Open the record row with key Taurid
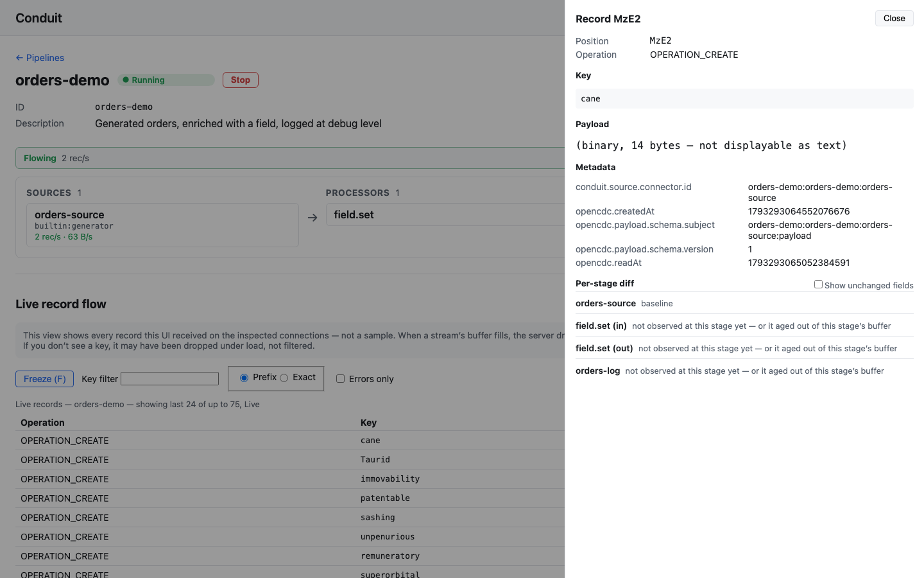This screenshot has height=578, width=924. (290, 460)
